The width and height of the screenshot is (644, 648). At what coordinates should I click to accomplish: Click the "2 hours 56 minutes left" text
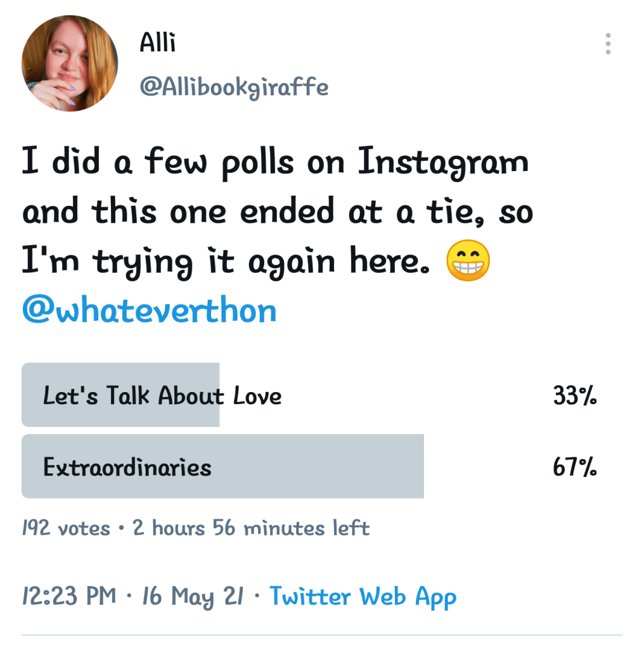(251, 528)
